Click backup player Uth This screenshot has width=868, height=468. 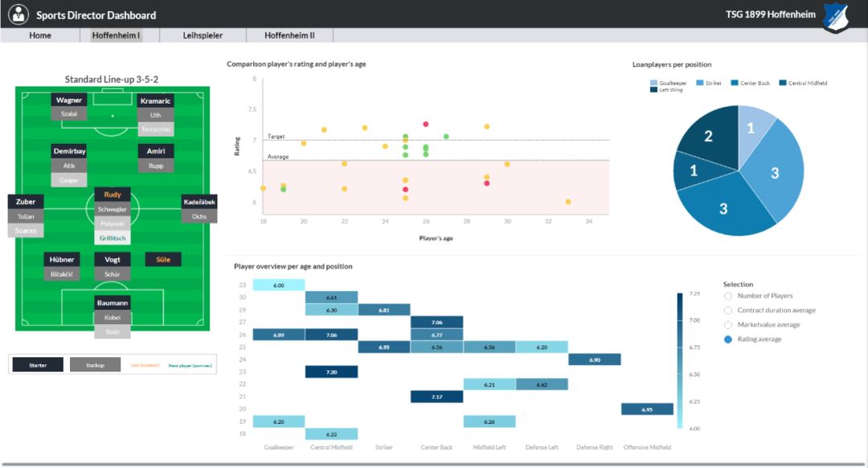tap(156, 115)
